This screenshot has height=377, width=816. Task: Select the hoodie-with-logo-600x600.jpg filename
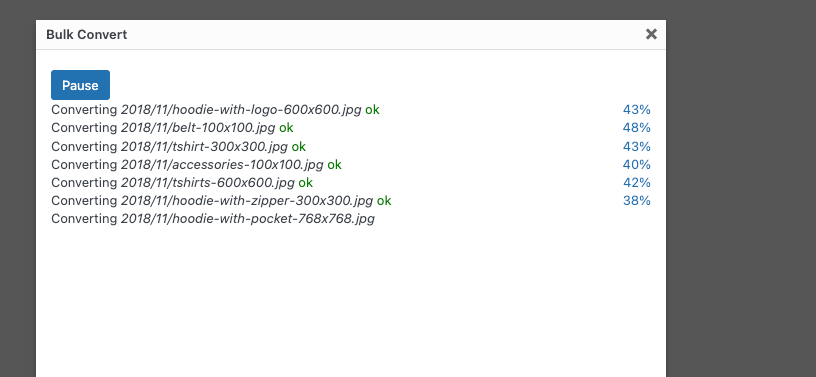coord(241,110)
